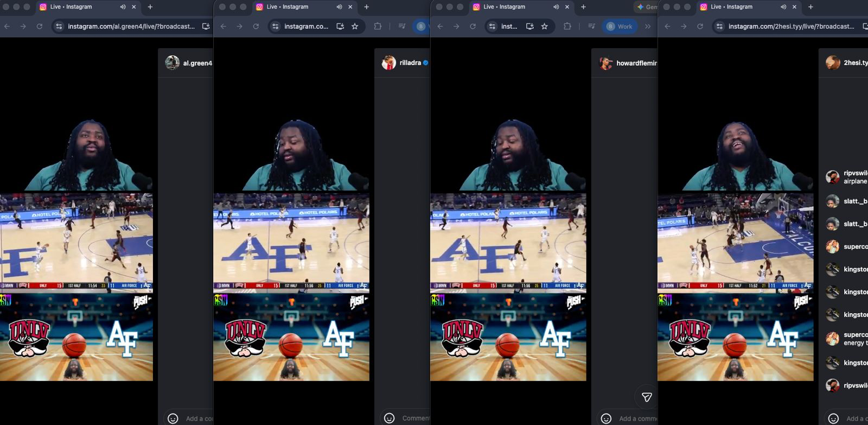The image size is (868, 425).
Task: Click address bar in 2hesi.tyy window
Action: pyautogui.click(x=791, y=26)
